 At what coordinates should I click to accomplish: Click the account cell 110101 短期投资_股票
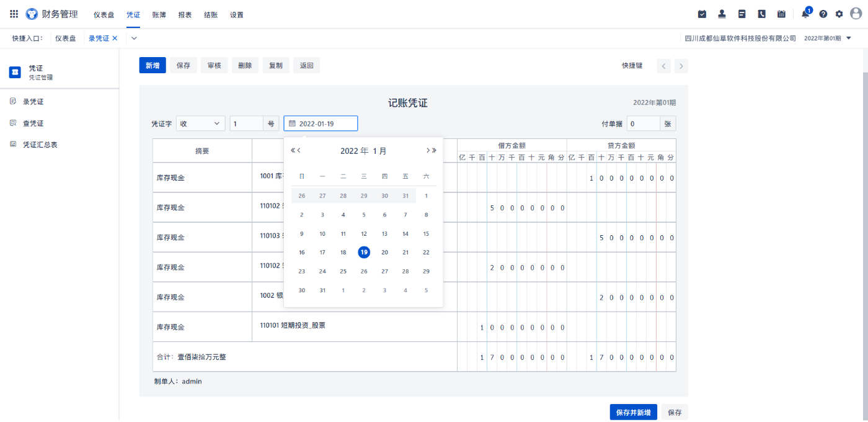tap(355, 326)
